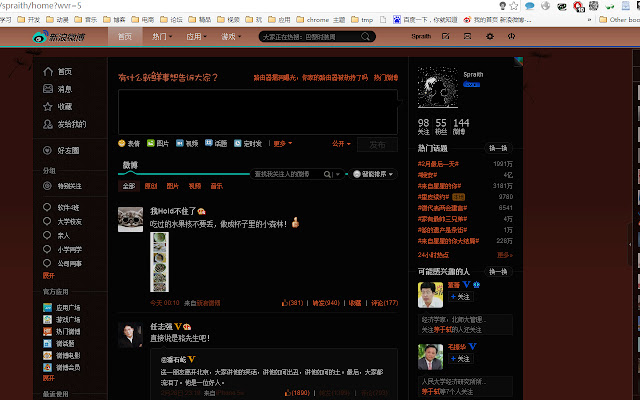The width and height of the screenshot is (640, 400).
Task: Click Chrome bookmark star icon
Action: coord(514,6)
